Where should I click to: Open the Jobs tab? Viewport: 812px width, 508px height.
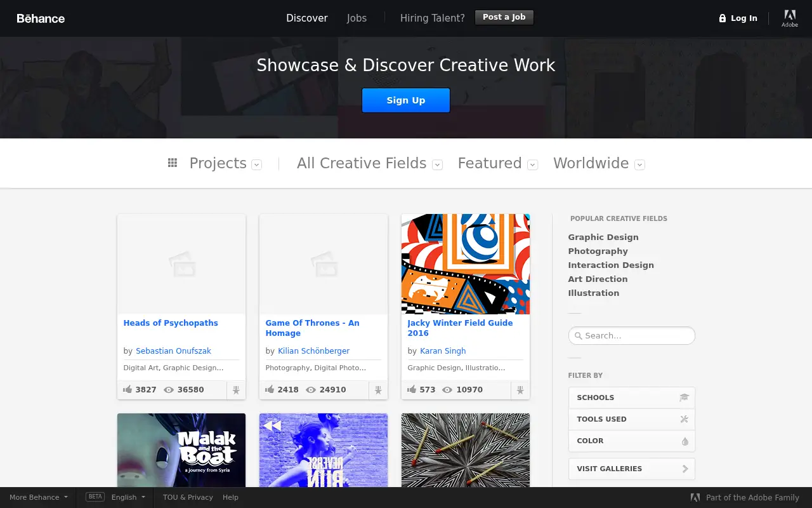(357, 18)
